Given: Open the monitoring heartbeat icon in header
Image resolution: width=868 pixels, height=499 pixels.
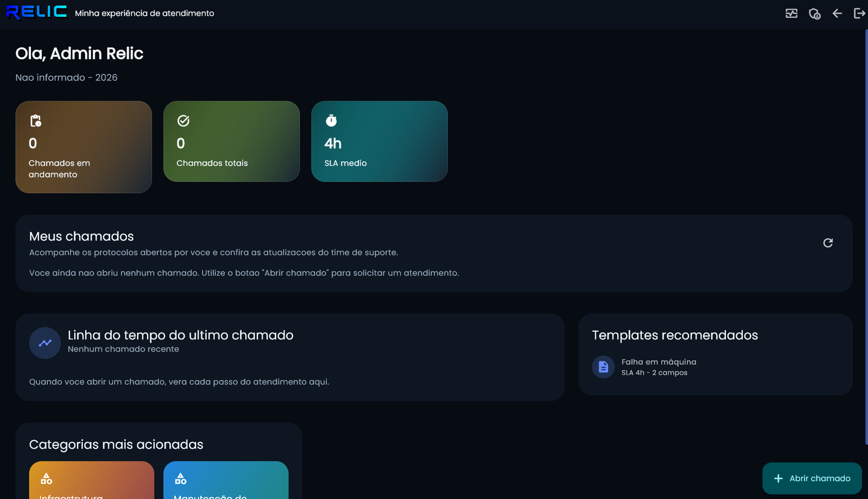Looking at the screenshot, I should pyautogui.click(x=792, y=14).
